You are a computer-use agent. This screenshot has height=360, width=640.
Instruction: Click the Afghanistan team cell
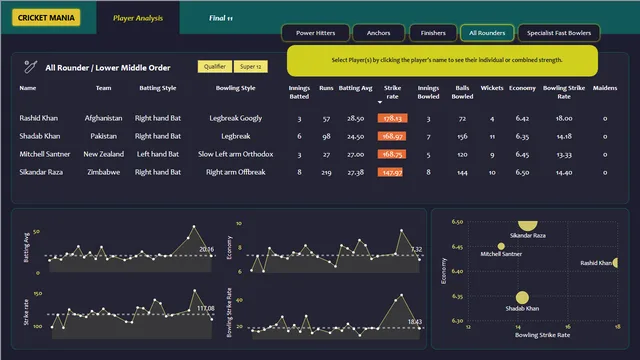tap(103, 118)
